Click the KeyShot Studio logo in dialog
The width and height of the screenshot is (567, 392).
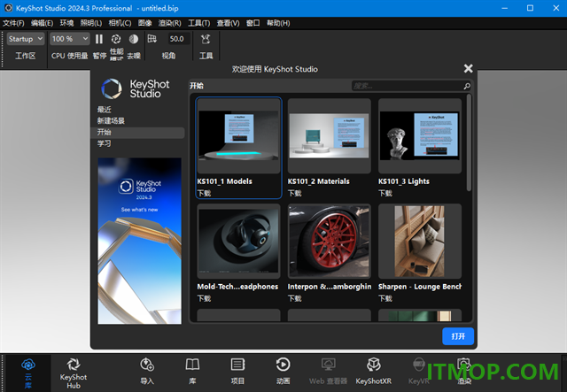pos(136,88)
